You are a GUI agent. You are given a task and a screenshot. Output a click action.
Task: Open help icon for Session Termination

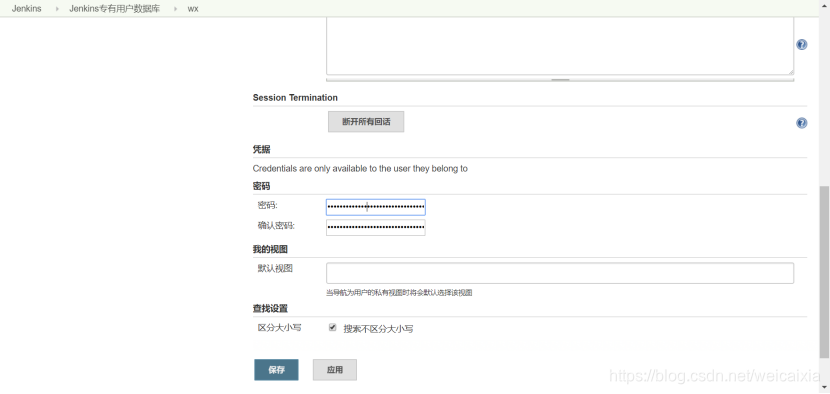801,123
